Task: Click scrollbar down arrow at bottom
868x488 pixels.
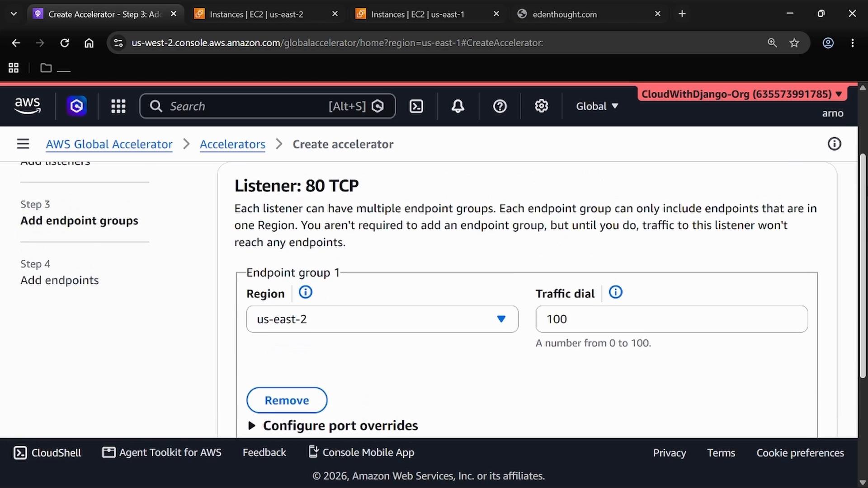Action: [x=863, y=482]
